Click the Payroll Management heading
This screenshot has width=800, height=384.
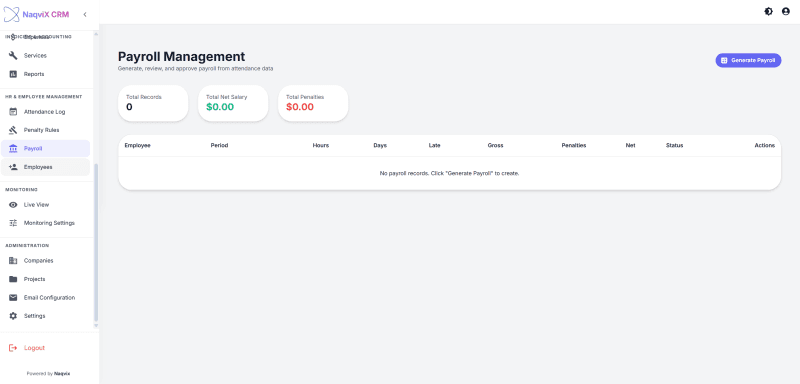[x=182, y=56]
